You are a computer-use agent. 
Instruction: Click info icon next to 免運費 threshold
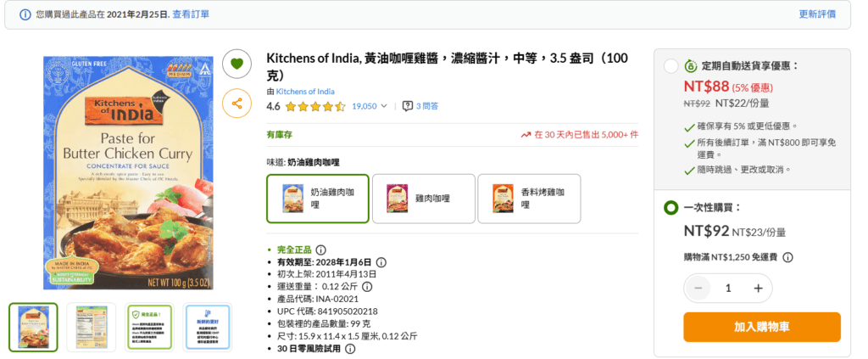(x=787, y=257)
